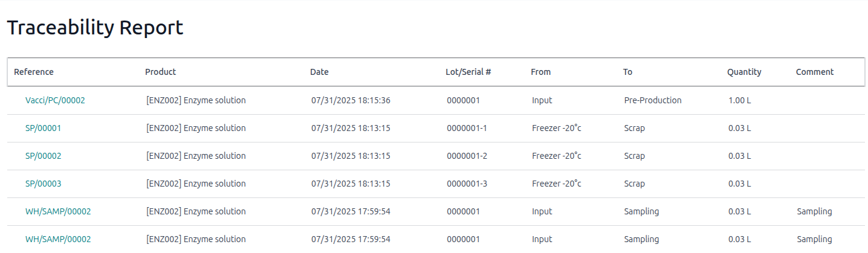This screenshot has width=868, height=253.
Task: Click Freezer -20°c in the SP/00001 row
Action: [x=556, y=128]
